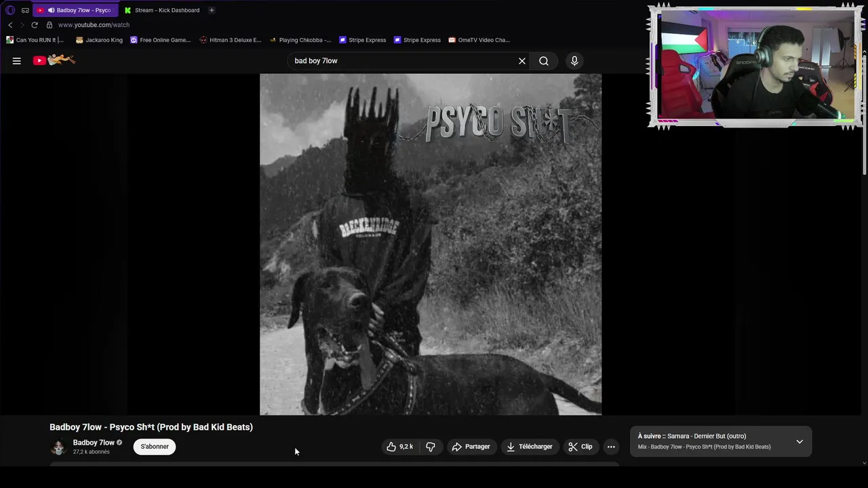868x488 pixels.
Task: Select the Badboy 7low - Psyco tab
Action: pyautogui.click(x=75, y=10)
